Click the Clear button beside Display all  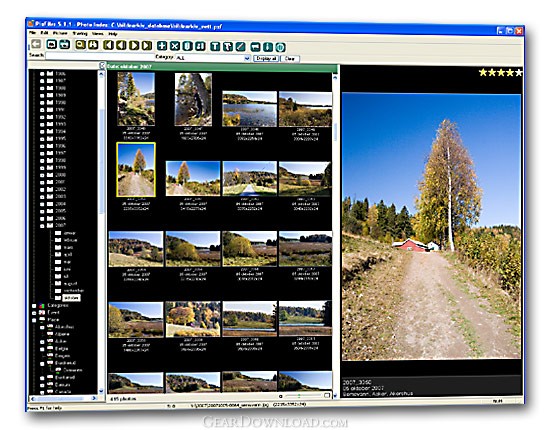290,59
